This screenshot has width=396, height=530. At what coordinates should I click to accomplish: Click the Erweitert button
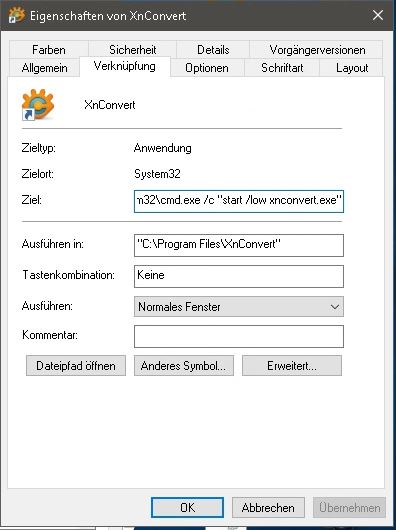(292, 365)
